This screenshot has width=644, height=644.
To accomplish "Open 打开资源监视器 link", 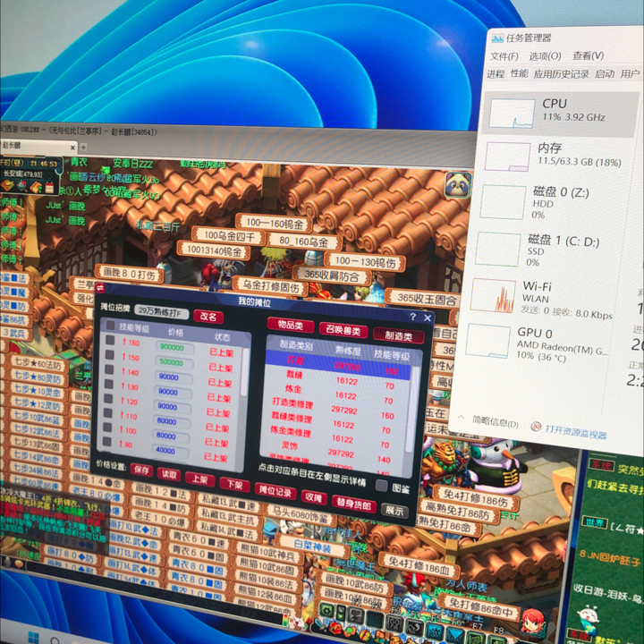I will tap(576, 432).
